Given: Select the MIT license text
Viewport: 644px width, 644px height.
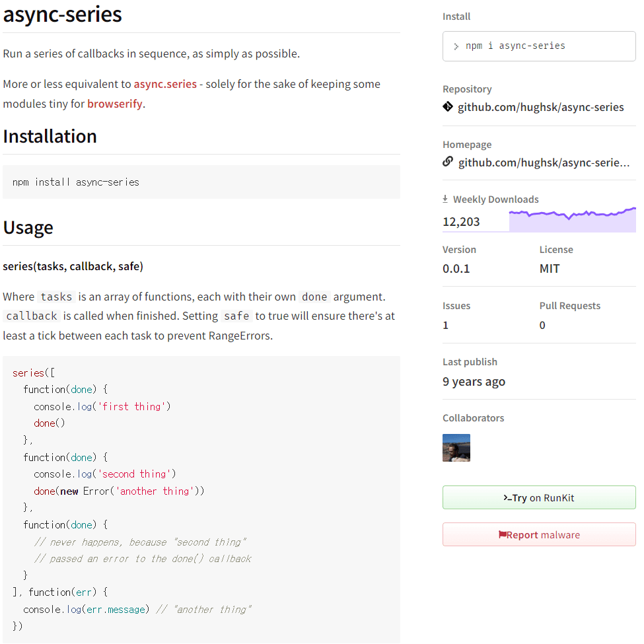Looking at the screenshot, I should coord(549,269).
